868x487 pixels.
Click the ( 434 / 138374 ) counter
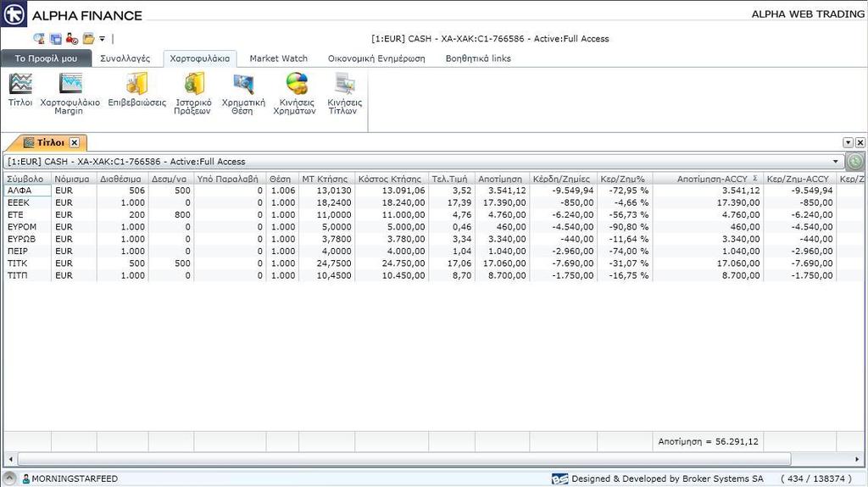click(816, 479)
